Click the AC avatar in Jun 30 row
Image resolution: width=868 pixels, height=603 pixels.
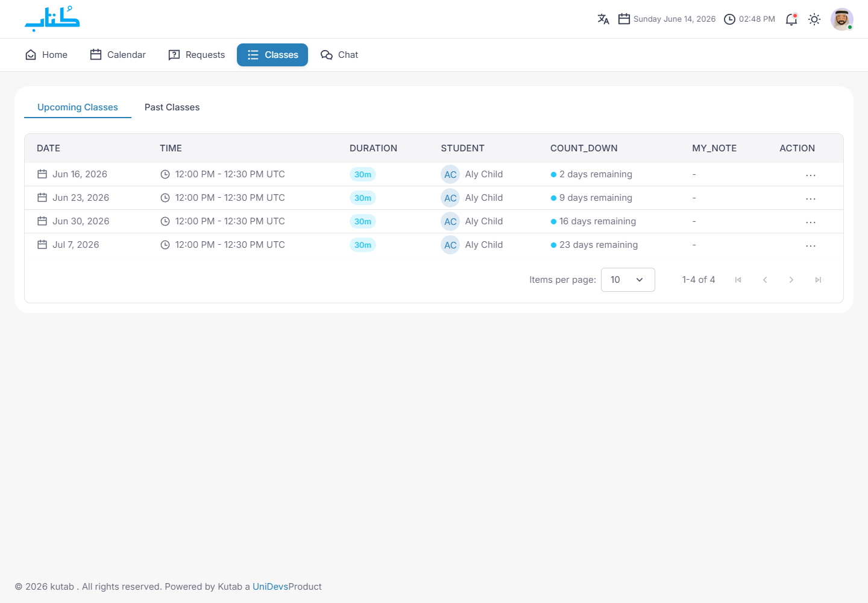tap(450, 221)
